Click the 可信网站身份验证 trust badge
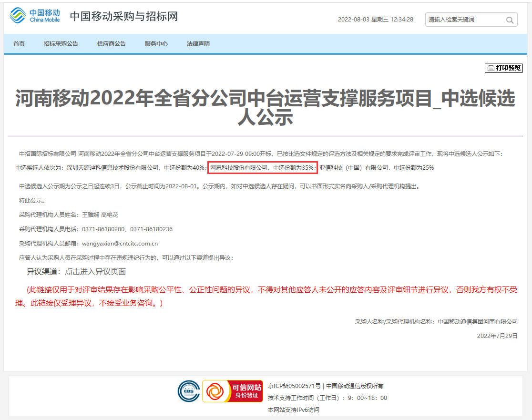This screenshot has height=420, width=532. coord(233,391)
